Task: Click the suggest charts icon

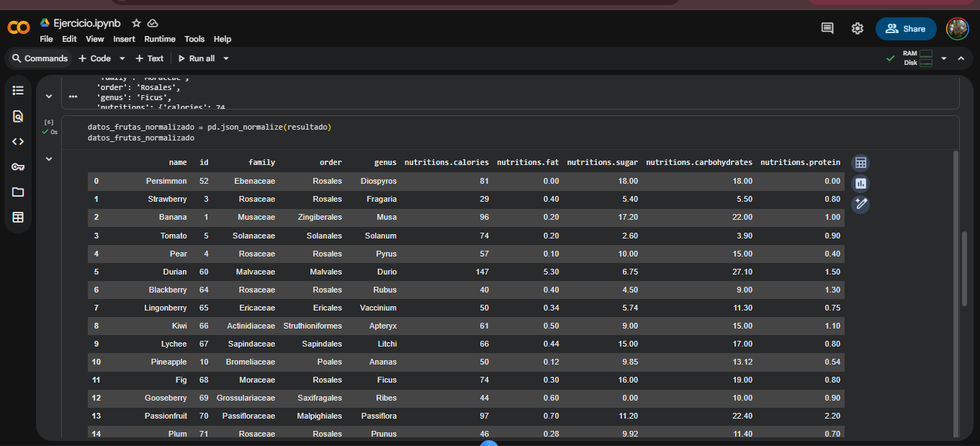Action: tap(860, 184)
